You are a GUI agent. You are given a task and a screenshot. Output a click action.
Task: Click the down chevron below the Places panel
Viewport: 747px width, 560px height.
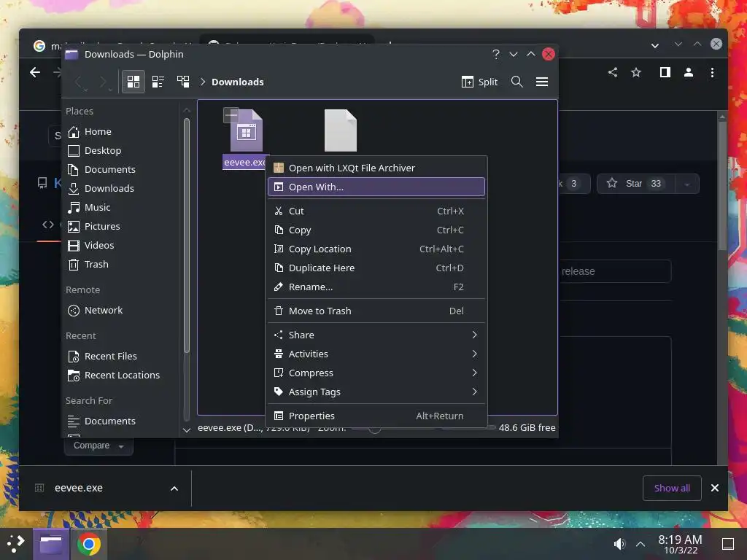pos(187,430)
